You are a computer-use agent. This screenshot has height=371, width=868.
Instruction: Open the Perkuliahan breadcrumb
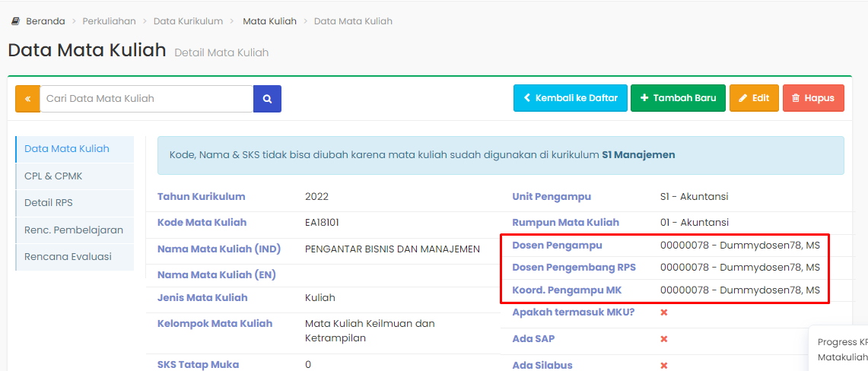(109, 21)
